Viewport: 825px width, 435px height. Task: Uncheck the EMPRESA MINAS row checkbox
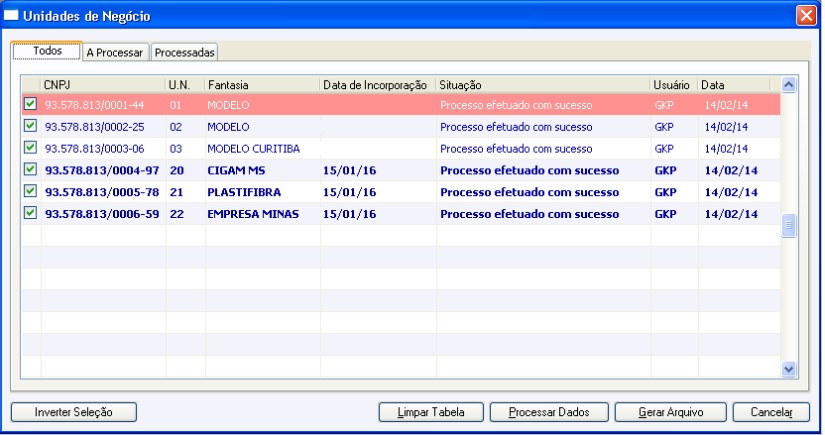(31, 213)
